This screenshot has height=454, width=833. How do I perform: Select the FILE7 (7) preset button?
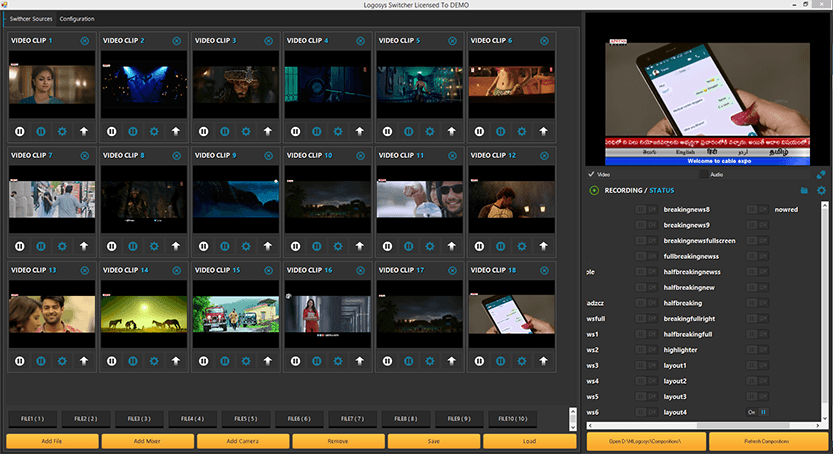[352, 419]
